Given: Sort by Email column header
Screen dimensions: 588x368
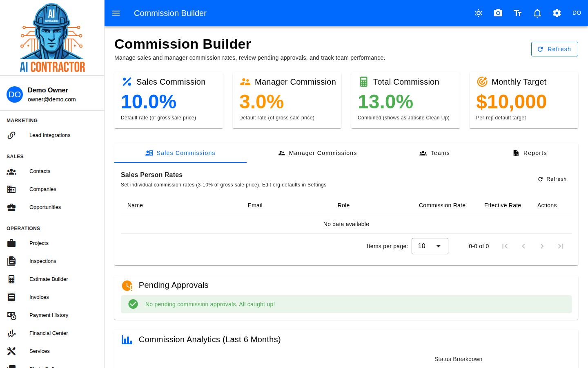Looking at the screenshot, I should (255, 205).
